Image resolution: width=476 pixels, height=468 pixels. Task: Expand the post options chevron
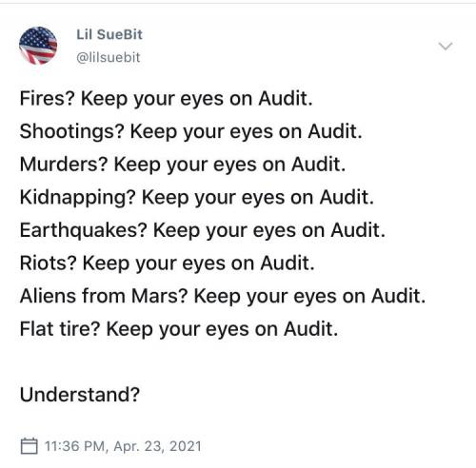(446, 46)
